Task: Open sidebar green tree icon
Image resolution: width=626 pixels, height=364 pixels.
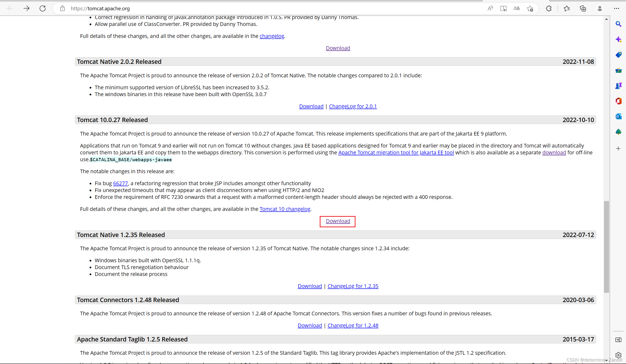Action: coord(619,132)
